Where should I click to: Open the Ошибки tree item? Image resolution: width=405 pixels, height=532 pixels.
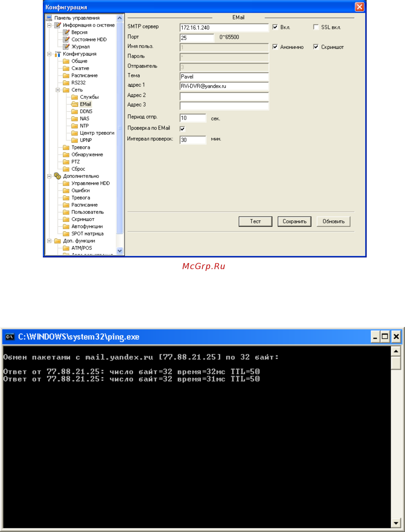81,190
